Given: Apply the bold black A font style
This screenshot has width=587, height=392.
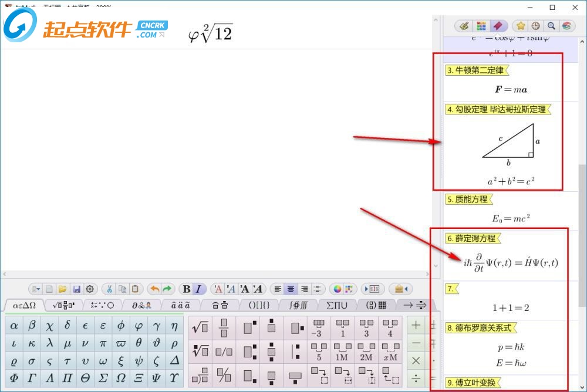Looking at the screenshot, I should pos(244,289).
